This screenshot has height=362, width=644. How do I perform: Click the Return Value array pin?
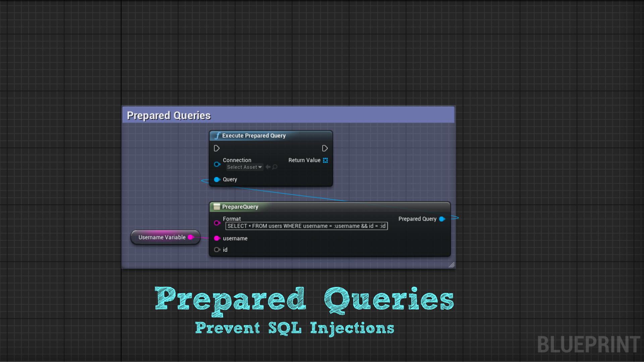(x=325, y=160)
